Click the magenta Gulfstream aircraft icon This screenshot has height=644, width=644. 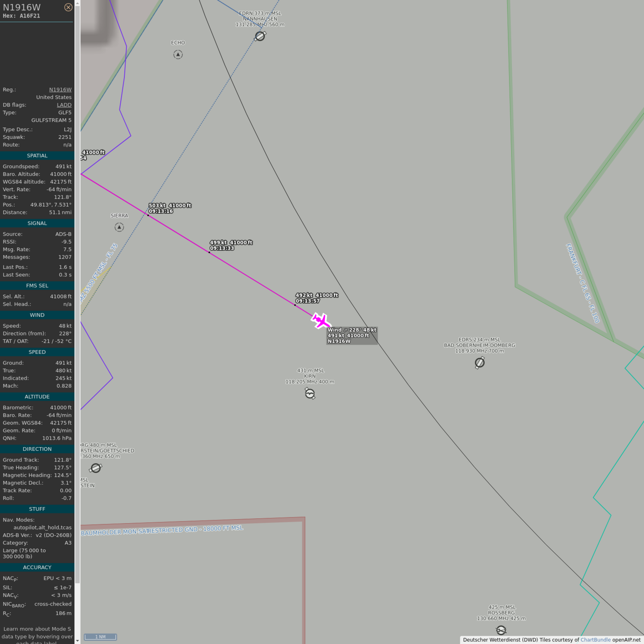coord(321,321)
